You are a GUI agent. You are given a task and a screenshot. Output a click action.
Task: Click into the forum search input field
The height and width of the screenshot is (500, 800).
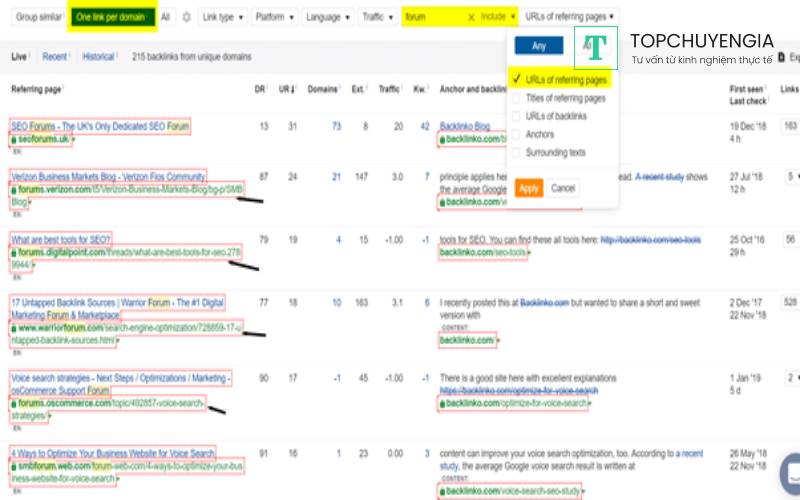(432, 17)
